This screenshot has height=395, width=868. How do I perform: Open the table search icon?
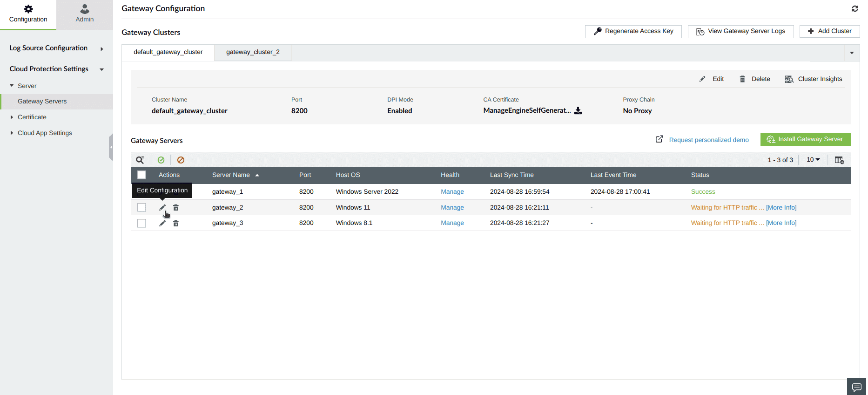coord(140,160)
